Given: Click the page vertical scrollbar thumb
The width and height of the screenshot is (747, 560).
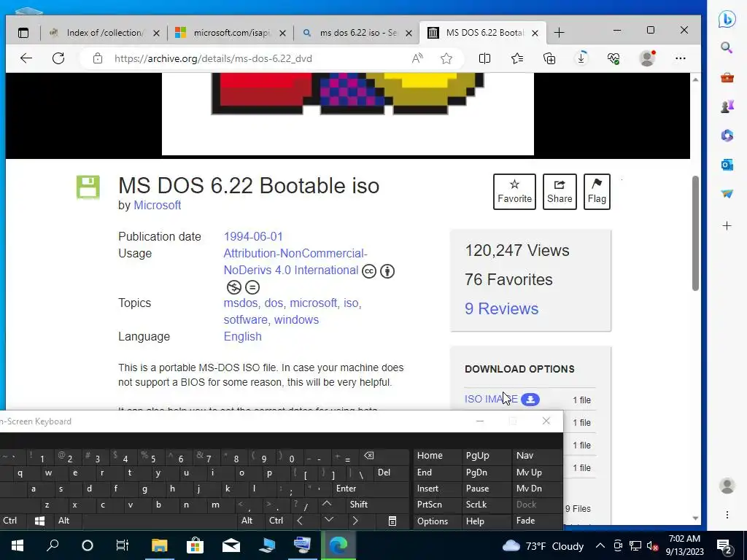Looking at the screenshot, I should (x=695, y=233).
